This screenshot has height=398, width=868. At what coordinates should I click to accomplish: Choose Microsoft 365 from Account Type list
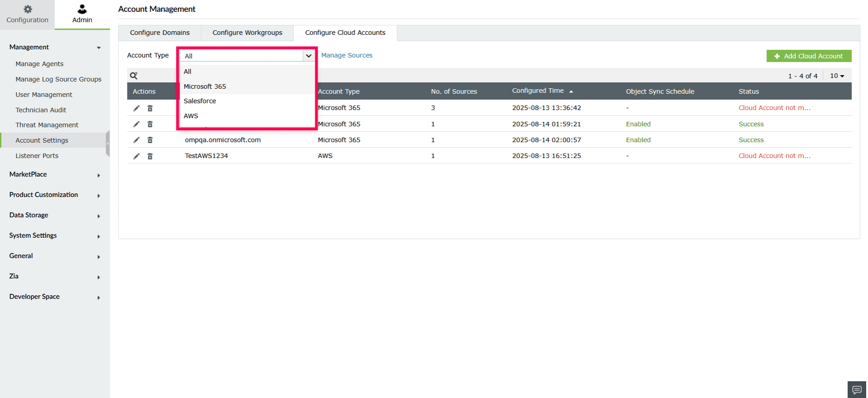click(247, 86)
